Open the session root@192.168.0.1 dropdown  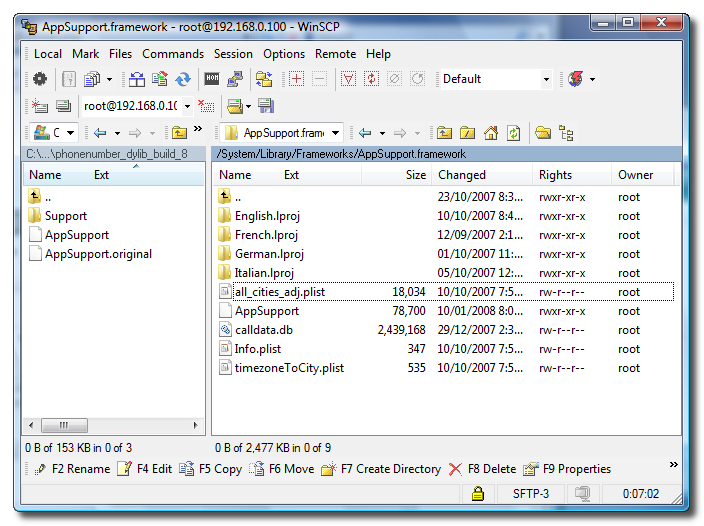pos(188,106)
